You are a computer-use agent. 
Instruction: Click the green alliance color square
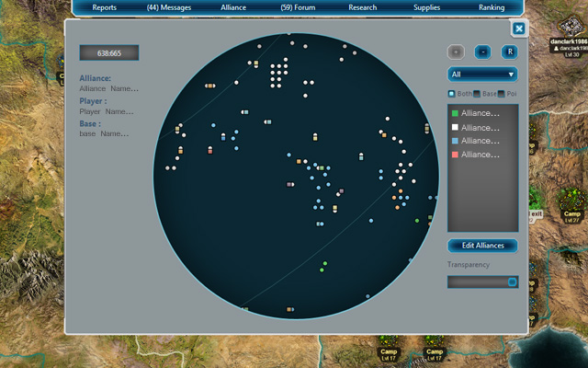coord(454,114)
